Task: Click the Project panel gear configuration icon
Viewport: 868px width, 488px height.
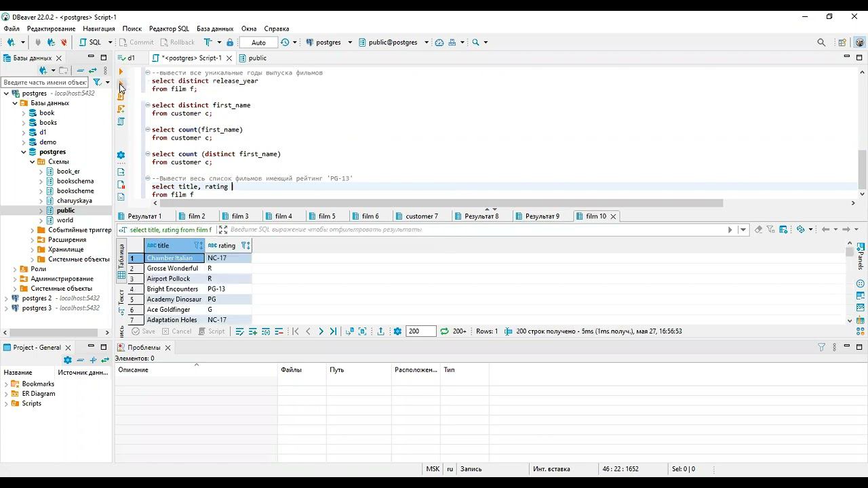Action: (67, 360)
